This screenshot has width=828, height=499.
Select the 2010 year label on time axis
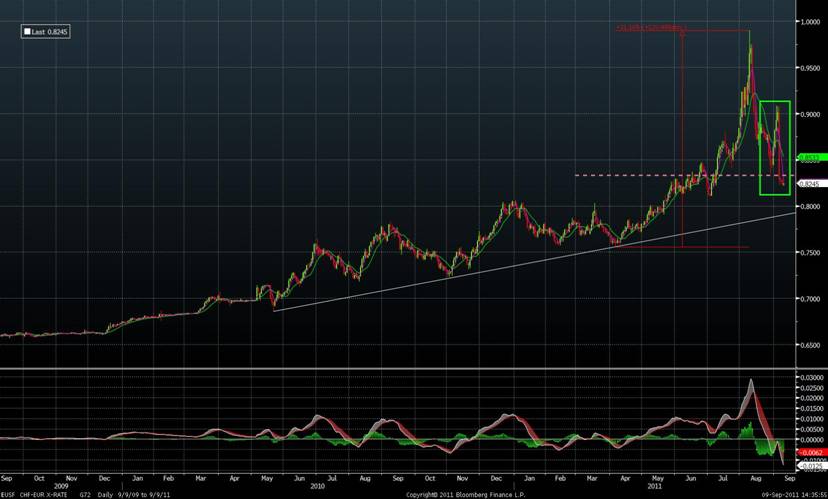click(317, 486)
